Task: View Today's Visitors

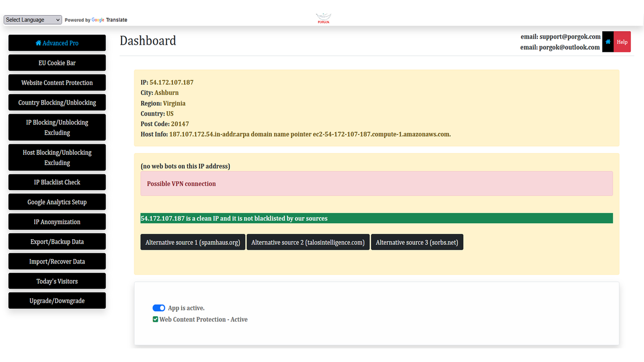Action: pos(57,281)
